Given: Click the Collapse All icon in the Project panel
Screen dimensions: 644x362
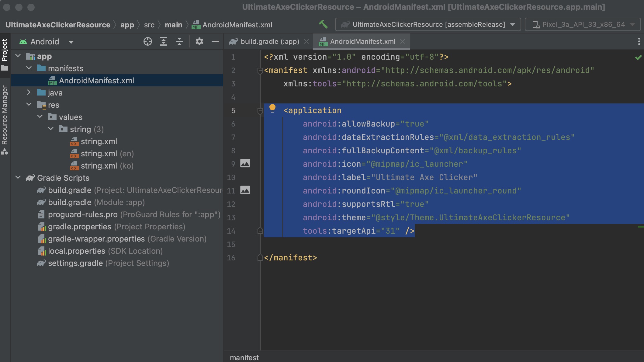Looking at the screenshot, I should pos(179,41).
